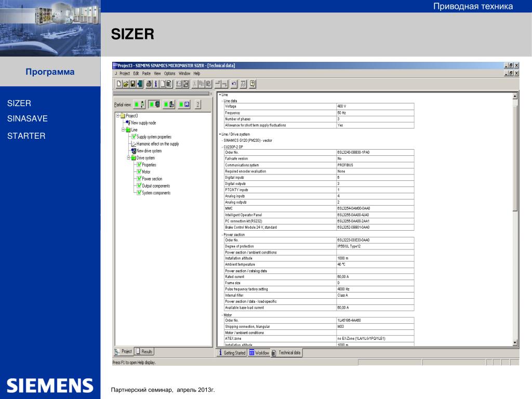532x399 pixels.
Task: Click the Supply system properties checkmark
Action: point(134,137)
